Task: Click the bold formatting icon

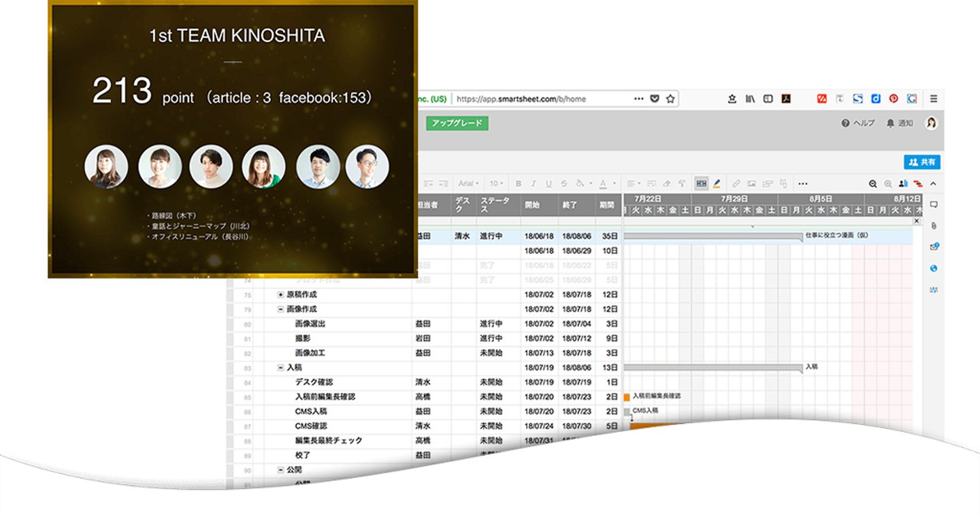Action: pyautogui.click(x=519, y=183)
